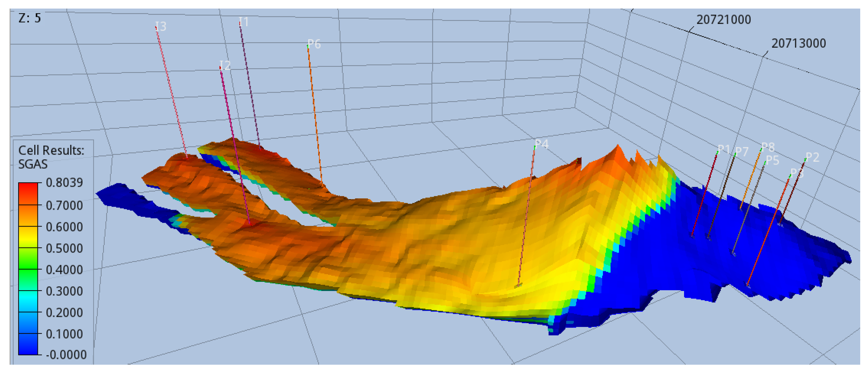868x373 pixels.
Task: Click the Z: 5 scale label
Action: pos(30,18)
